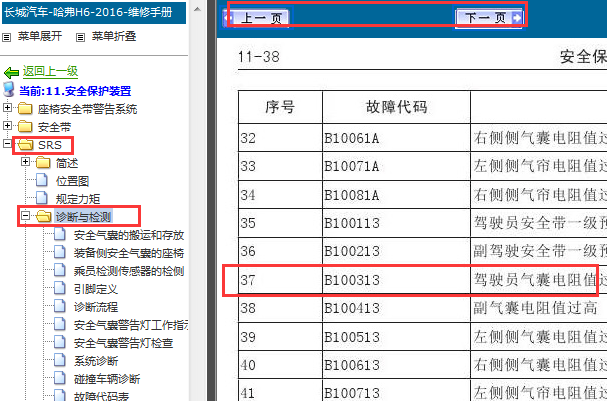This screenshot has width=607, height=401.
Task: Click the 装备侧安全气囊的座椅 document icon
Action: (x=60, y=252)
